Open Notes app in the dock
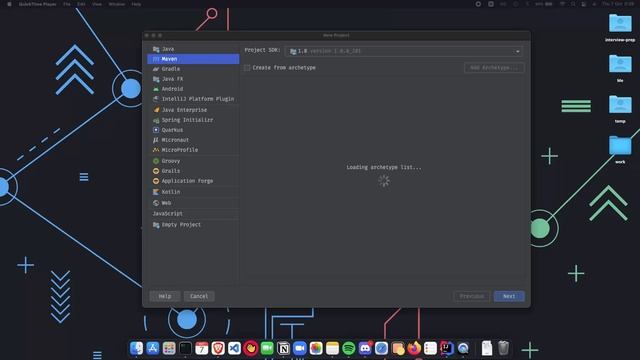The width and height of the screenshot is (640, 360). point(332,348)
